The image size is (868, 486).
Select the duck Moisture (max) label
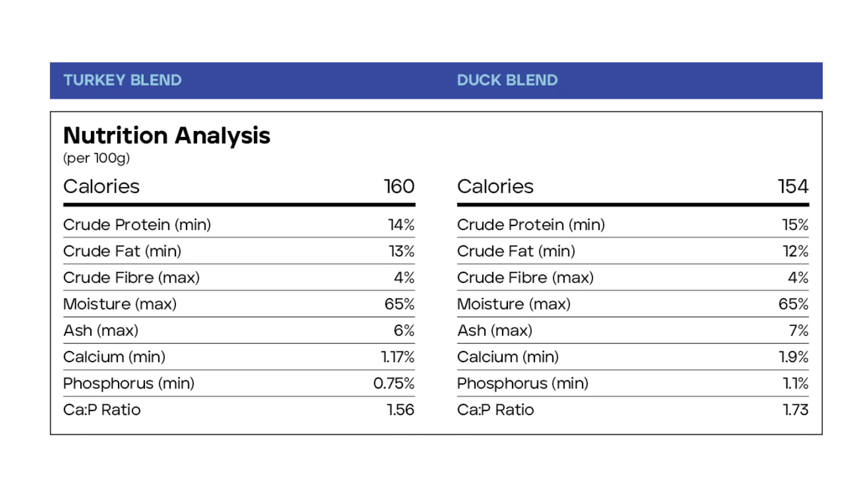514,304
